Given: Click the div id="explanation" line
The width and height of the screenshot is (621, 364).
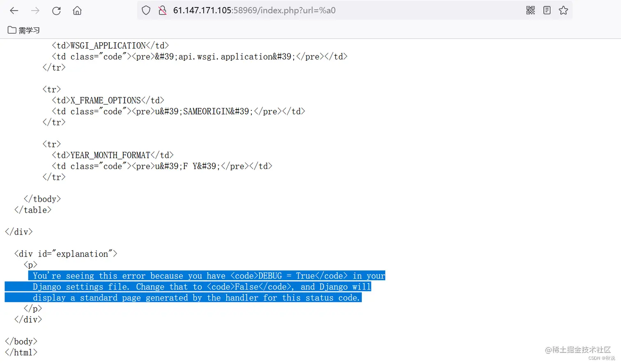Looking at the screenshot, I should pyautogui.click(x=66, y=254).
